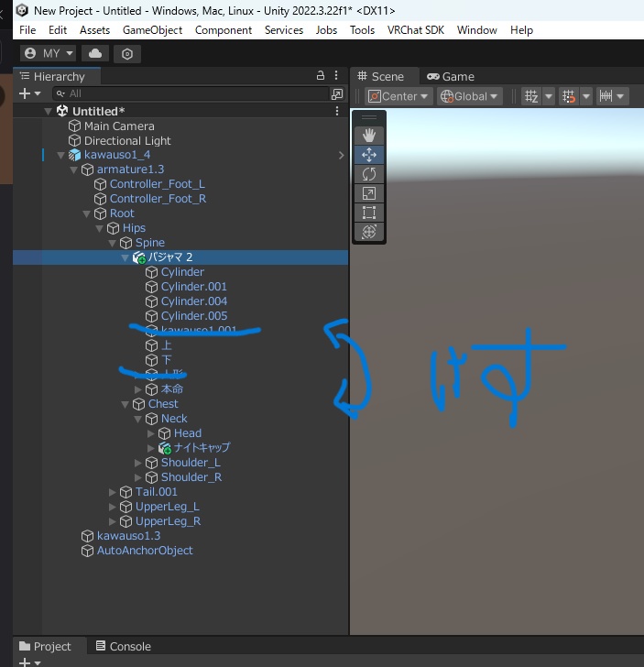Select the Rotate tool
Screen dimensions: 644x667
(x=369, y=174)
